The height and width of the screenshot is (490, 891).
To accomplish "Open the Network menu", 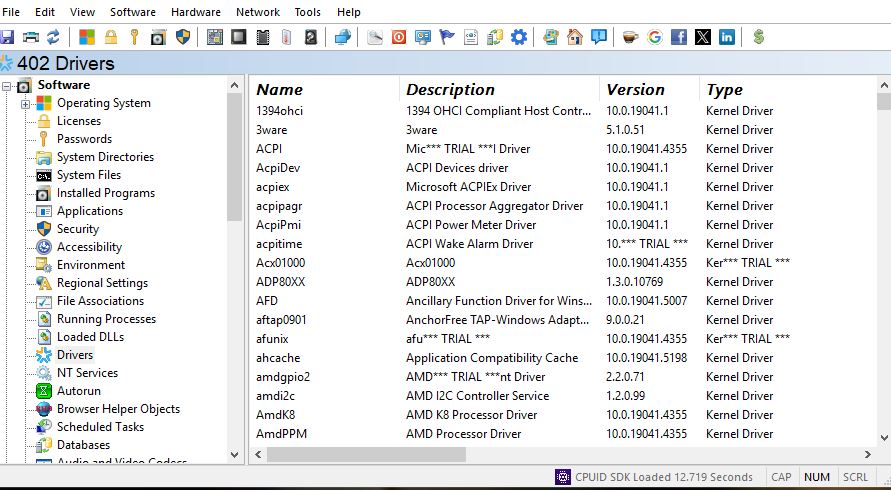I will coord(258,12).
